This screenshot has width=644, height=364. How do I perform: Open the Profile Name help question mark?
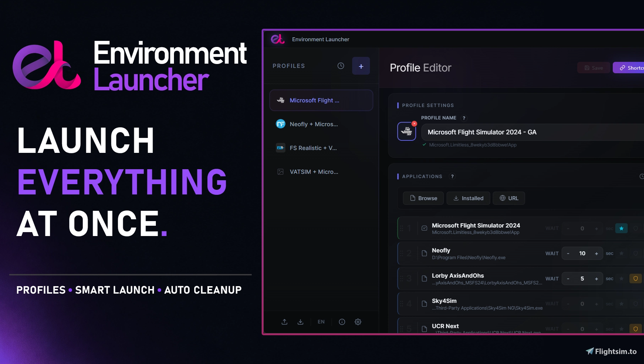tap(464, 118)
